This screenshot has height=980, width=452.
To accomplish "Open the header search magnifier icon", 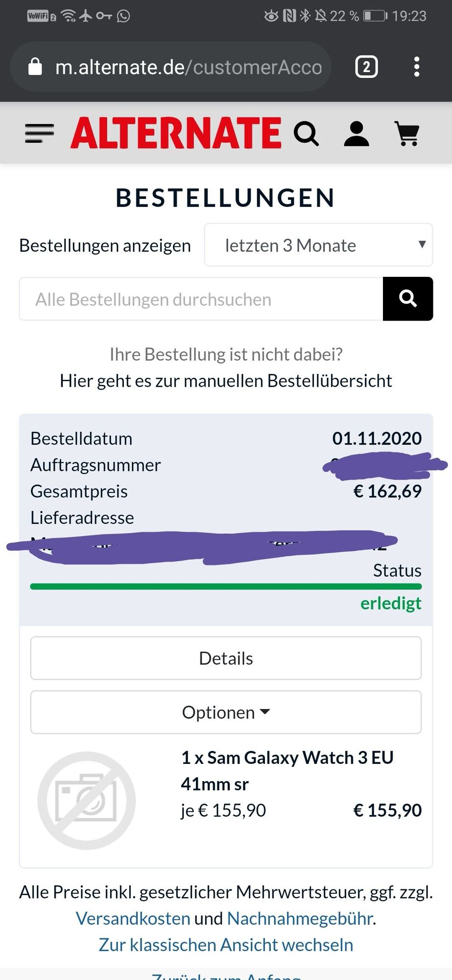I will 307,133.
